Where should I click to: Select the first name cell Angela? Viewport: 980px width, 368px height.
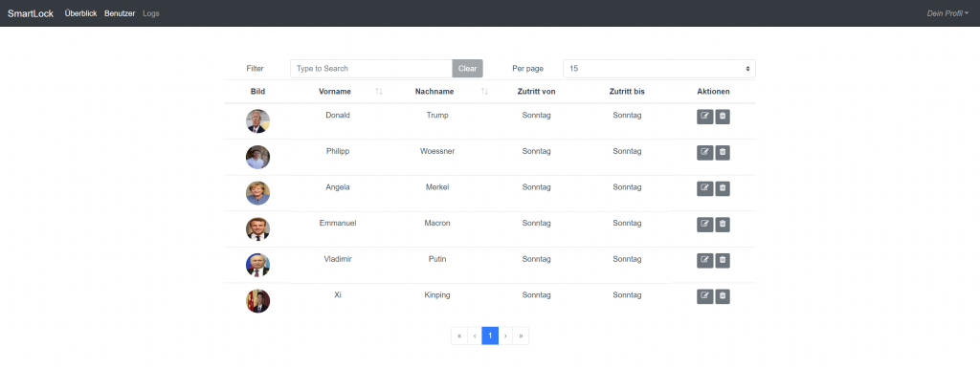338,187
